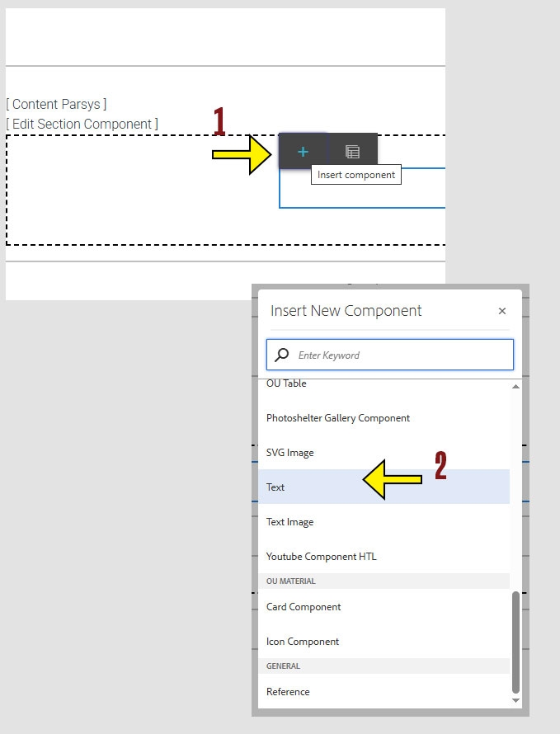Click the scroll down arrow of component list

[x=515, y=701]
